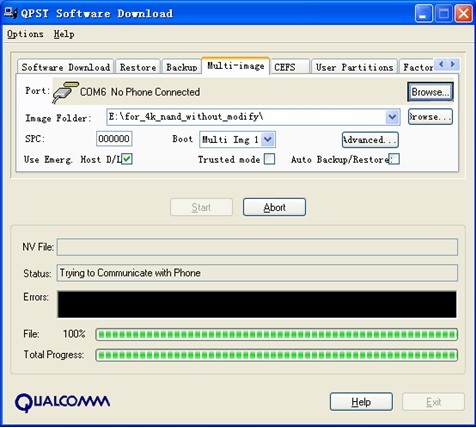Open the Boot Multi Img dropdown

point(268,139)
